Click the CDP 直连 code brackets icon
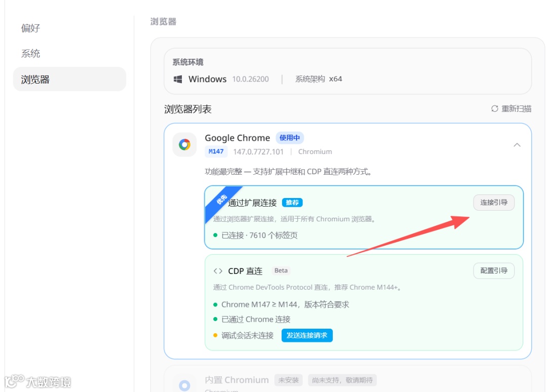 pos(218,271)
